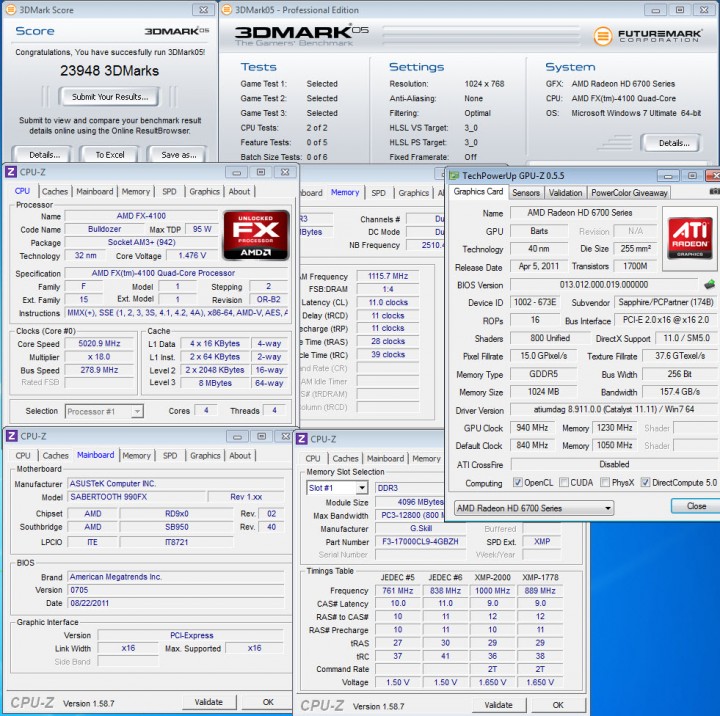
Task: Open the Slot #1 memory slot dropdown
Action: (x=337, y=488)
